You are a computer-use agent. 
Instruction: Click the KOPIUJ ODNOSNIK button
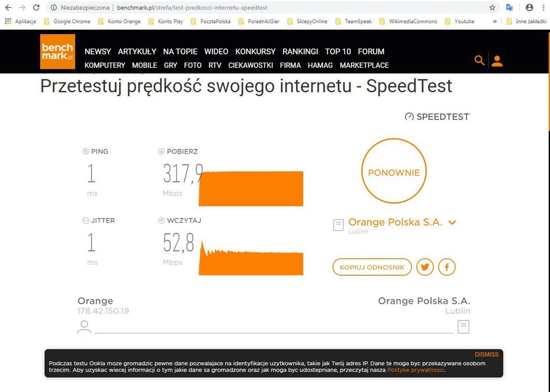[372, 267]
